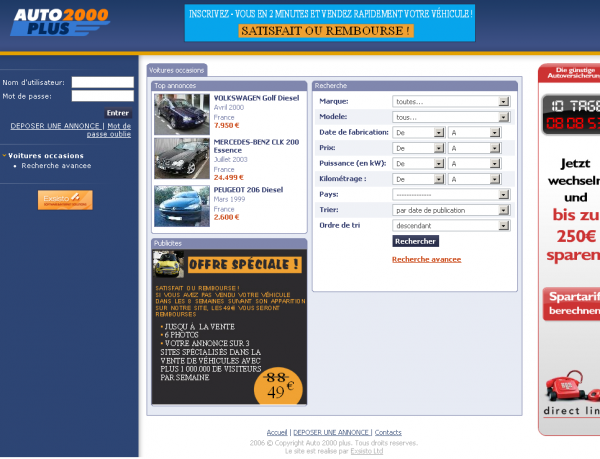Open the Exsisto Ltd footer link
Viewport: 600px width, 459px height.
(367, 451)
